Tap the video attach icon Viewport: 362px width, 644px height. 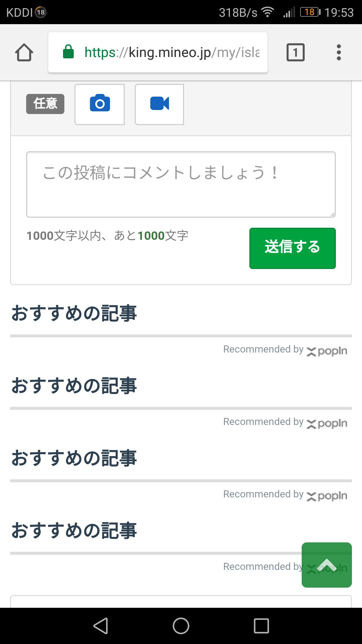159,104
